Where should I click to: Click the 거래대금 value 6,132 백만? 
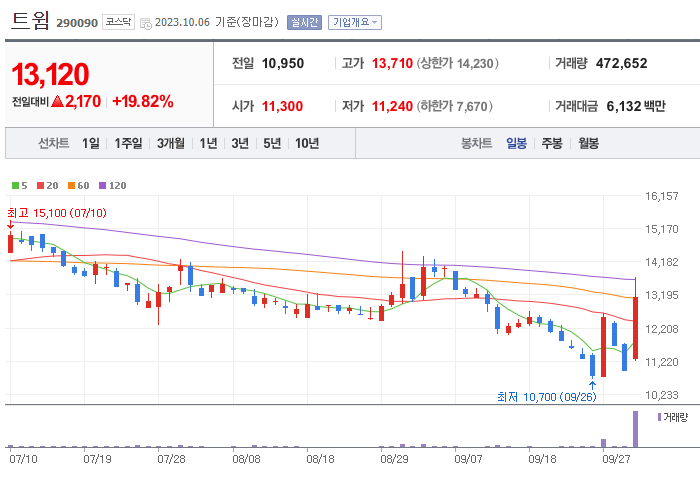tap(636, 106)
